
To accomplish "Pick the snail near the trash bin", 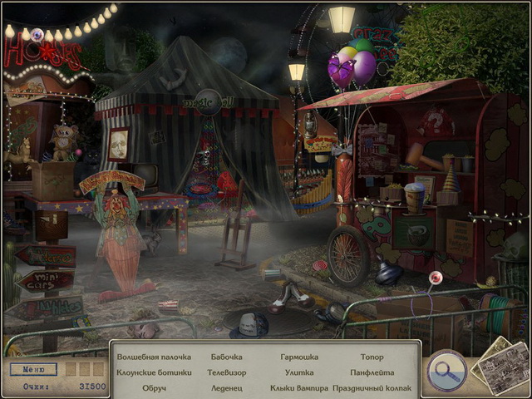I will pos(488,282).
